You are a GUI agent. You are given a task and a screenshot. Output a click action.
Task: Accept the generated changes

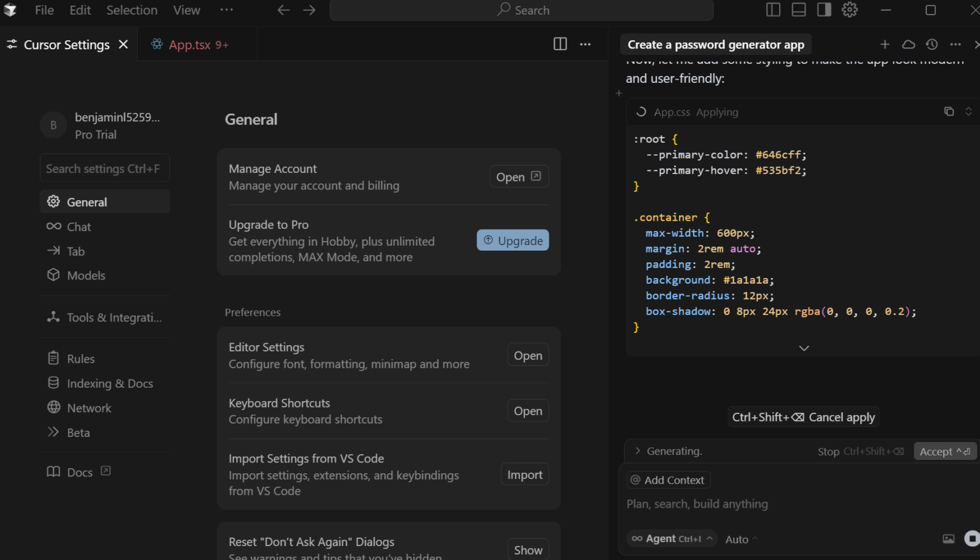tap(945, 451)
